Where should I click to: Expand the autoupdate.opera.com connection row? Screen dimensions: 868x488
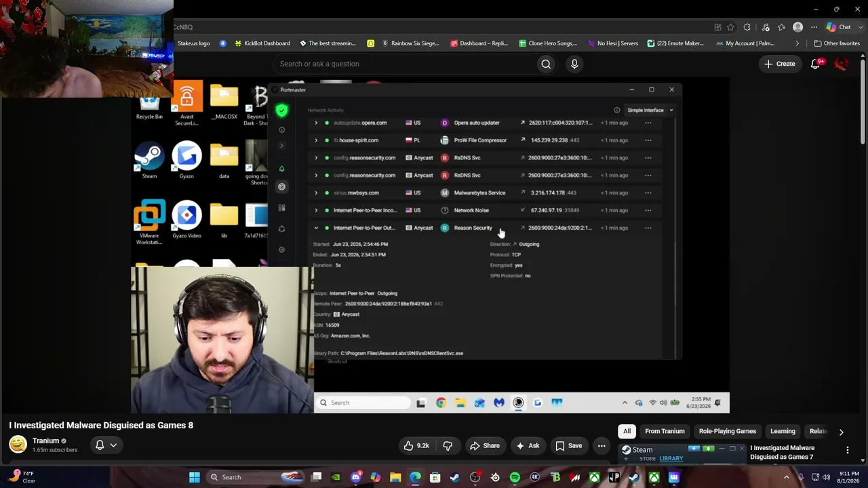coord(316,123)
